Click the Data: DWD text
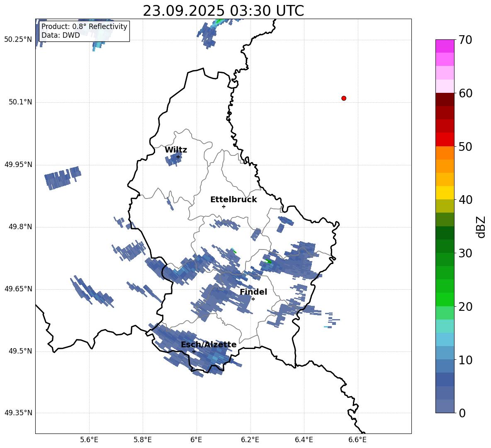 point(61,35)
